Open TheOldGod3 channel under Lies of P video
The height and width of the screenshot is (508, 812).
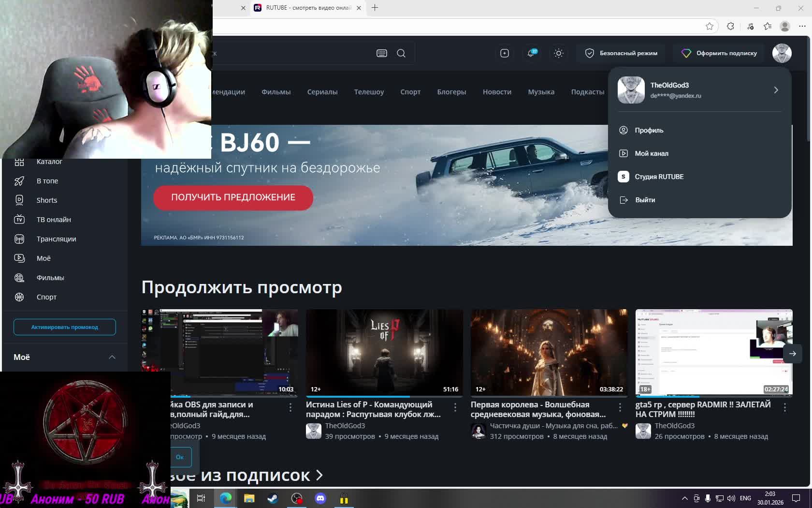click(x=345, y=426)
